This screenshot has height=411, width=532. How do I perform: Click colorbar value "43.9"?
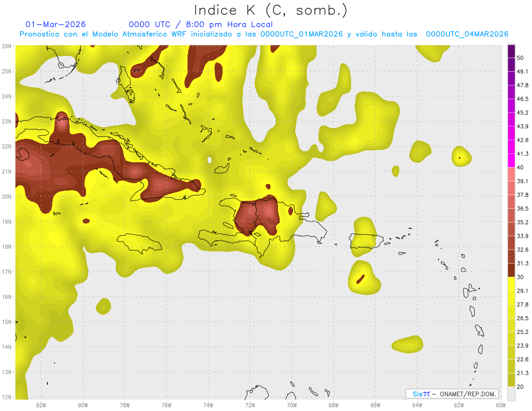pyautogui.click(x=523, y=126)
